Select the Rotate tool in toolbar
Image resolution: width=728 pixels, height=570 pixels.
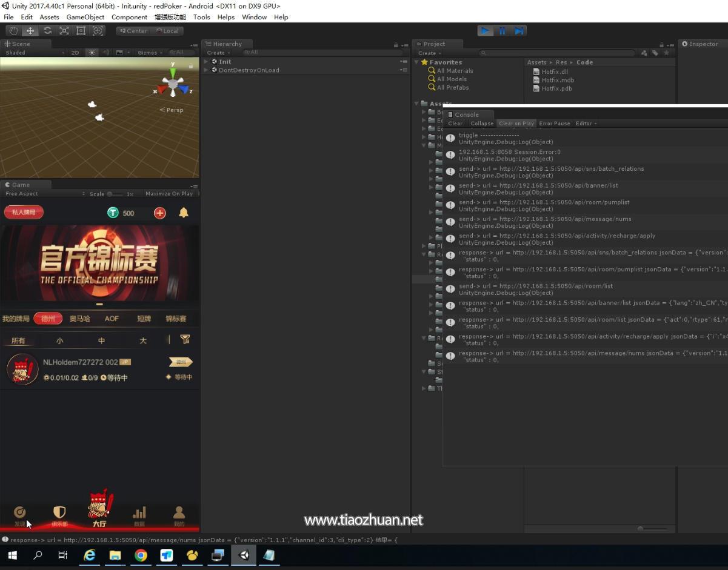click(47, 30)
